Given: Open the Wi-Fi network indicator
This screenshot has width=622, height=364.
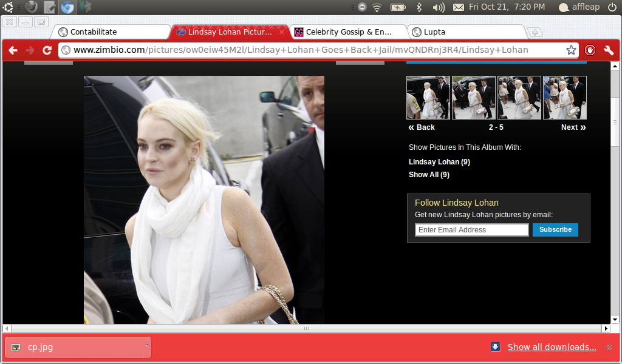Looking at the screenshot, I should (x=377, y=7).
